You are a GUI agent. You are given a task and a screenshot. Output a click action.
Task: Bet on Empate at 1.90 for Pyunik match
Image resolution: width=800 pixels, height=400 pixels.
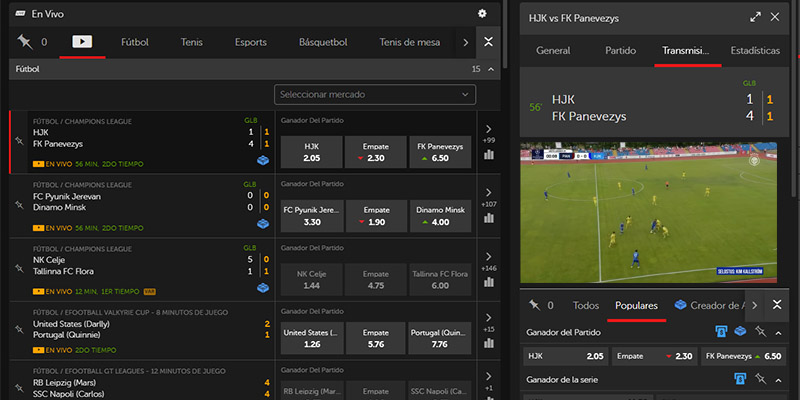point(376,216)
